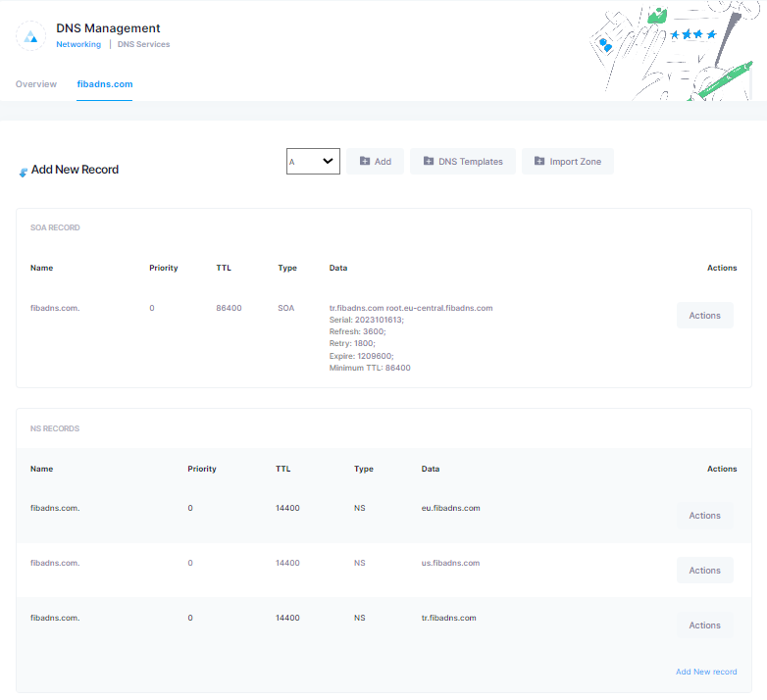
Task: Click the fibadns.com. name in SOA row
Action: pos(55,308)
